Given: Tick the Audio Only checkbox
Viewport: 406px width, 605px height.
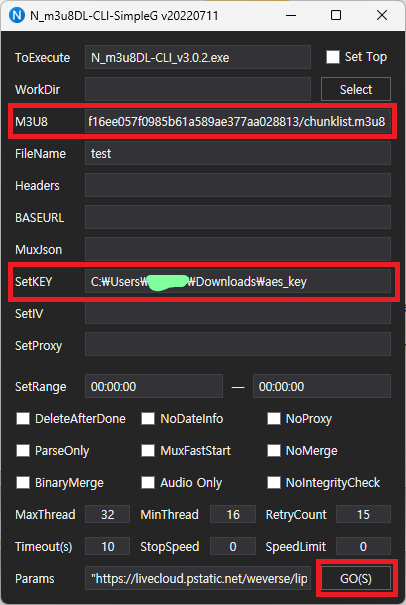Looking at the screenshot, I should [148, 482].
